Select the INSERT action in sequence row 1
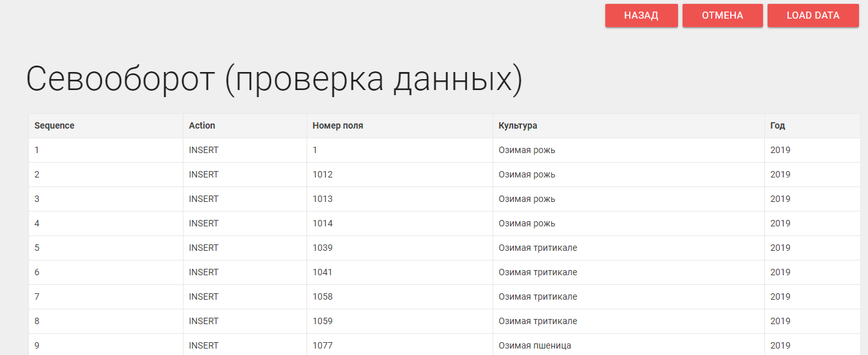The image size is (868, 355). [203, 150]
